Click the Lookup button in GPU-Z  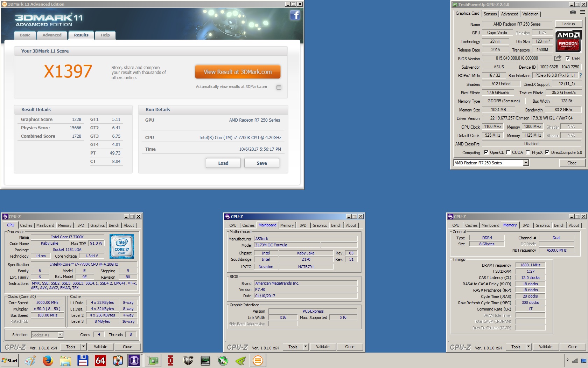point(568,24)
